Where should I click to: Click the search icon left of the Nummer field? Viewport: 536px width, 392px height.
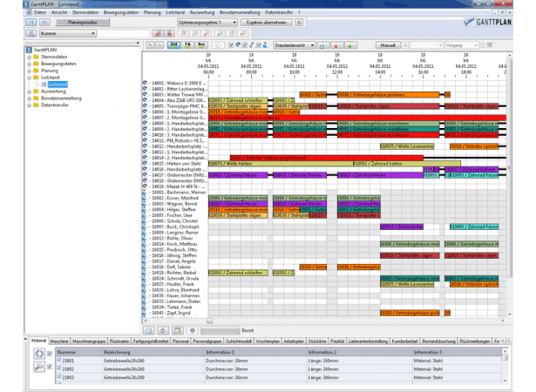point(31,33)
